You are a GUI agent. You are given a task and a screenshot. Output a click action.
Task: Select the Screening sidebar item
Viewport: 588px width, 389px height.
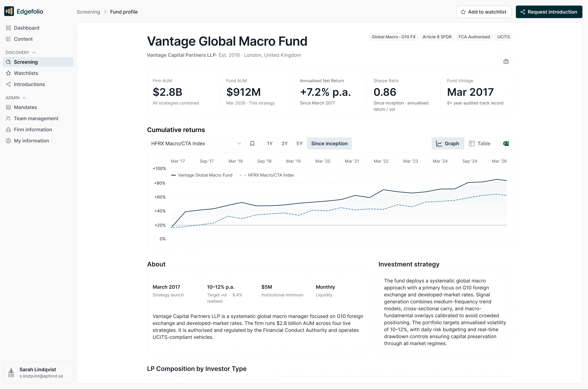point(38,62)
